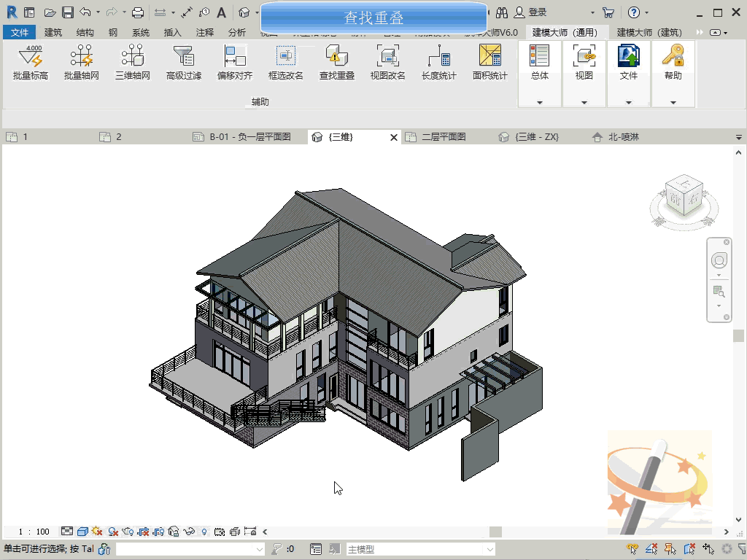Expand the 视图 panel dropdown
This screenshot has width=747, height=560.
tap(584, 102)
